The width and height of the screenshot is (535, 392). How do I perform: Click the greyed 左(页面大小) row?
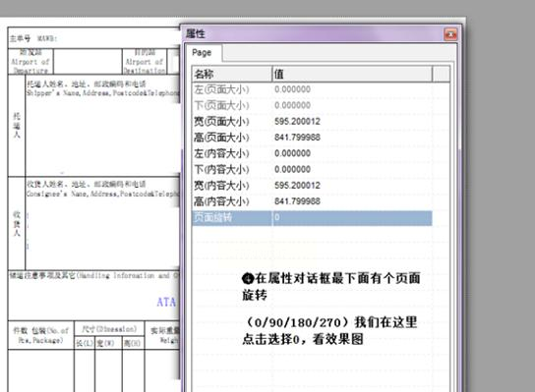click(x=312, y=89)
